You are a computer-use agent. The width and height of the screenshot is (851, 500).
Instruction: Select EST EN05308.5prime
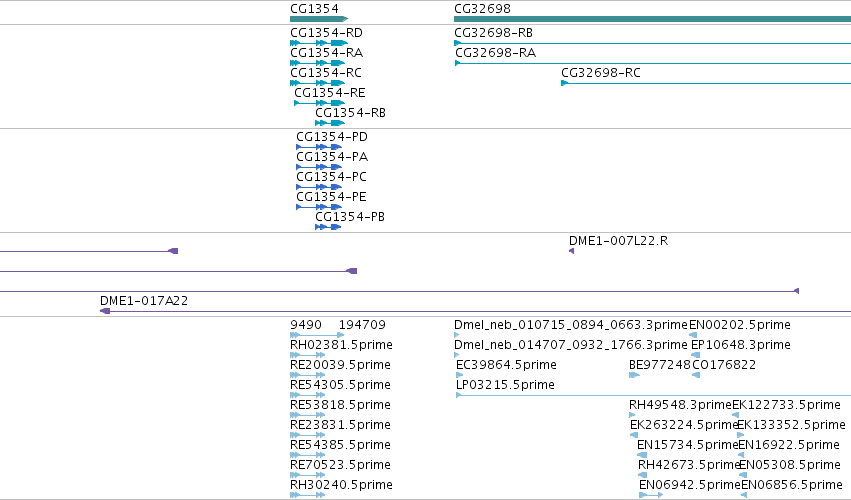pos(790,465)
